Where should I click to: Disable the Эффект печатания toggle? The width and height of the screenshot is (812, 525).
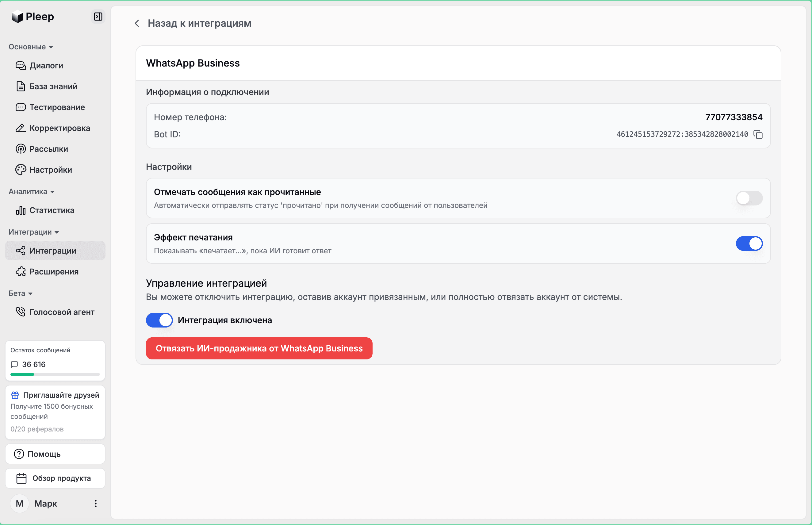tap(749, 243)
